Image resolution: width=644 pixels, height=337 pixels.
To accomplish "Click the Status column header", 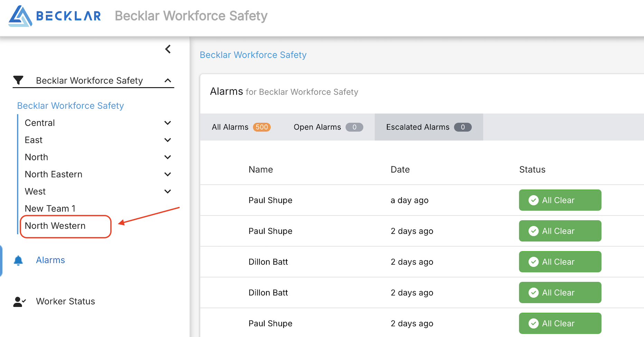I will click(x=532, y=170).
